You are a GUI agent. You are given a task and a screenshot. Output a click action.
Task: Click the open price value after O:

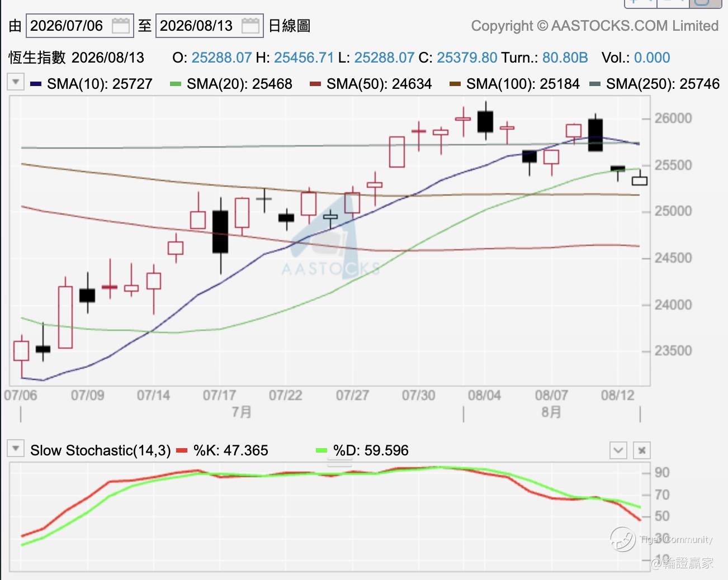pos(221,58)
